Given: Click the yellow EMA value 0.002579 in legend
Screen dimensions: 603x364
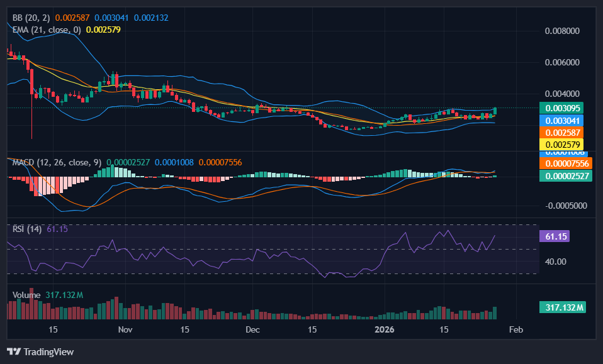Looking at the screenshot, I should point(103,30).
